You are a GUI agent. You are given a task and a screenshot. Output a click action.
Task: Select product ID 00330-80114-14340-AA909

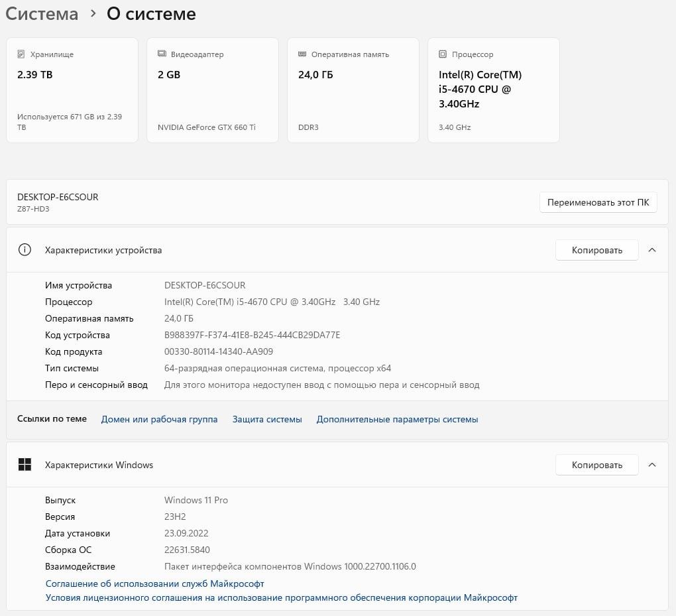click(x=219, y=351)
